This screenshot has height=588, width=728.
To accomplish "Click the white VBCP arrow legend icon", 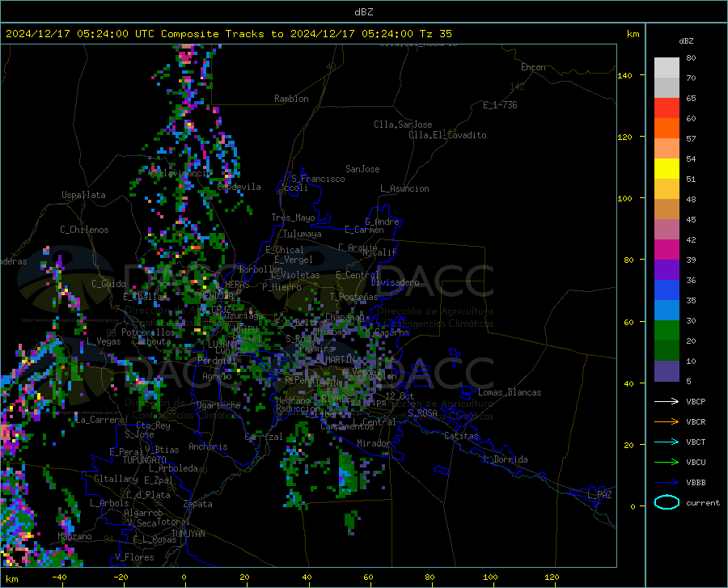I will [x=667, y=401].
